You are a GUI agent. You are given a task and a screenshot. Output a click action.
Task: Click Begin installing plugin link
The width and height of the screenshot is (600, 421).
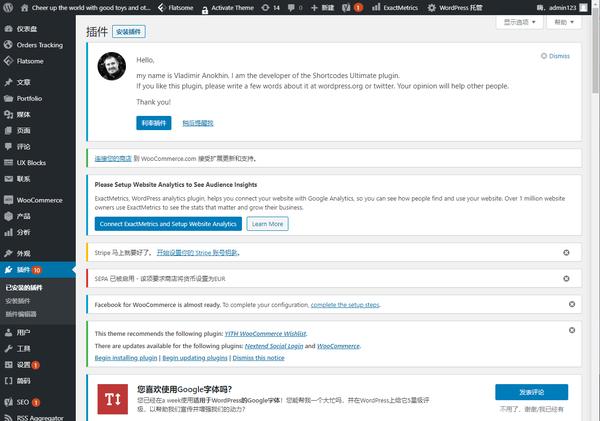[126, 358]
